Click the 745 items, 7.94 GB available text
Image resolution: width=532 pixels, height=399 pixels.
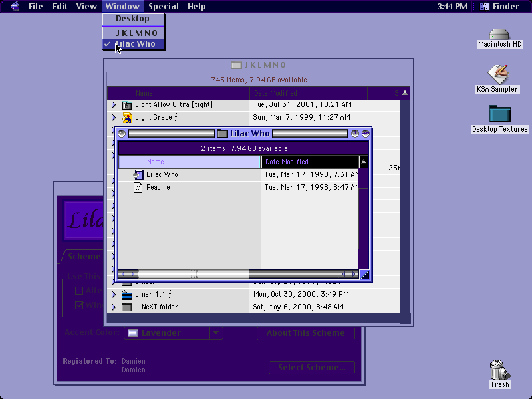click(259, 80)
